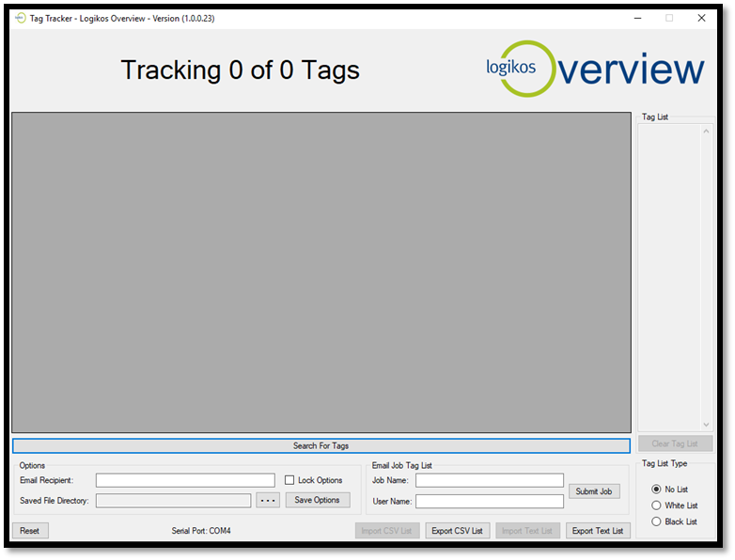Click the Tag List scrollbar down arrow
Screen dimensions: 735x560
(x=707, y=425)
